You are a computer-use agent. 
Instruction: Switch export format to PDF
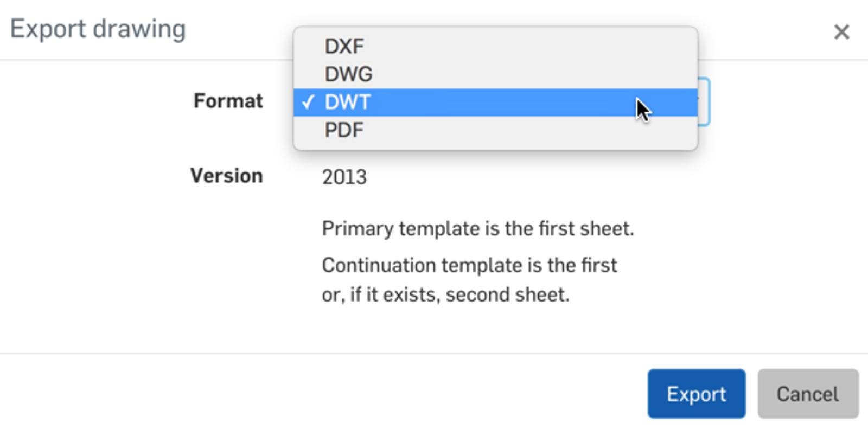(x=344, y=130)
